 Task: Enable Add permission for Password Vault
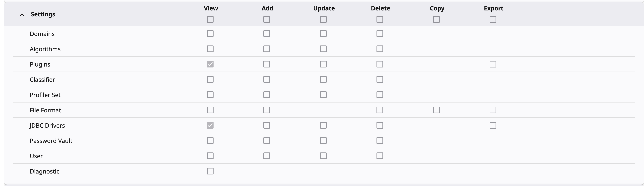point(267,141)
